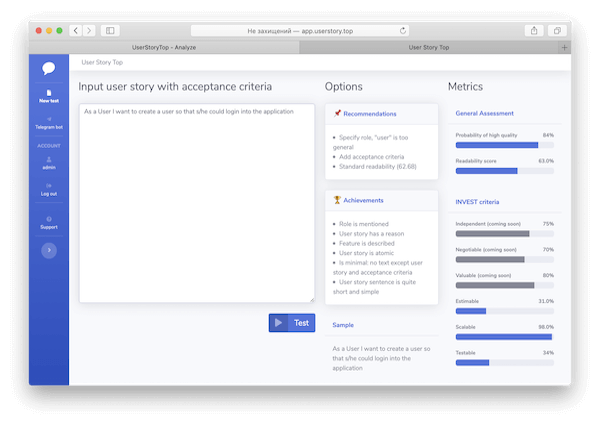Image resolution: width=600 pixels, height=425 pixels.
Task: Click the speech bubble logo in sidebar
Action: click(x=49, y=69)
